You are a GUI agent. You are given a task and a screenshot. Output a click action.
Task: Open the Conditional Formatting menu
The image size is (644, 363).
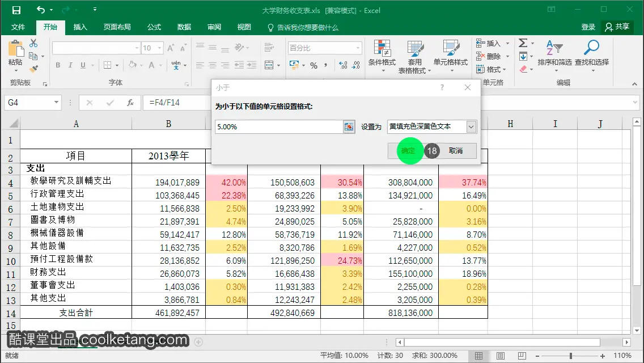click(382, 56)
